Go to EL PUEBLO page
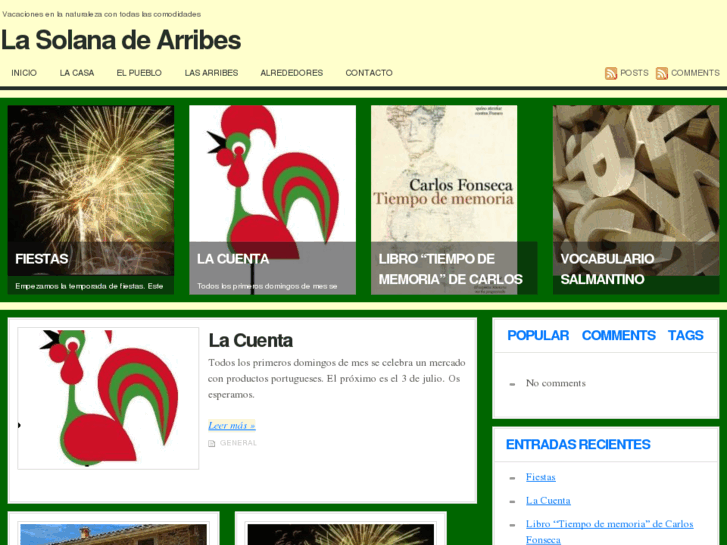This screenshot has width=727, height=545. [x=139, y=73]
